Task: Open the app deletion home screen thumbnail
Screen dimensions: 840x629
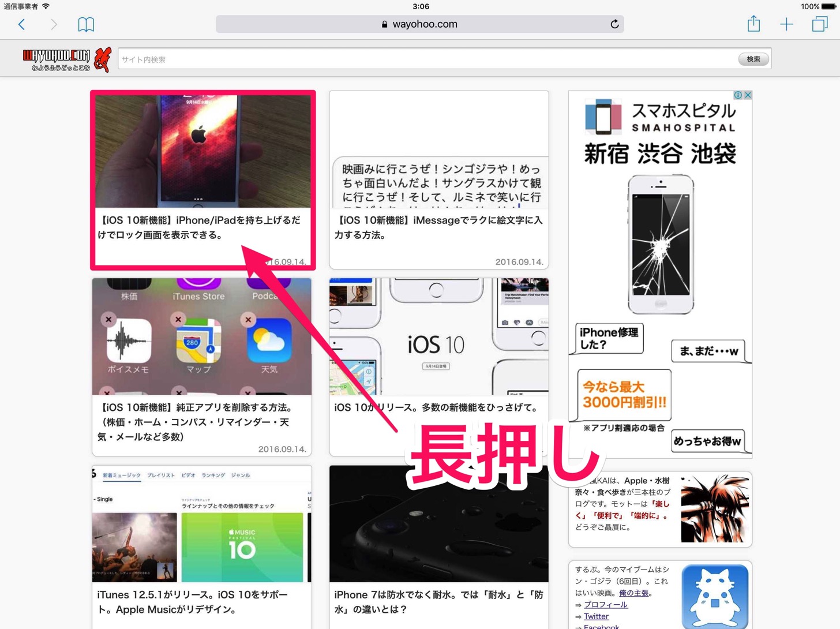Action: click(x=202, y=336)
